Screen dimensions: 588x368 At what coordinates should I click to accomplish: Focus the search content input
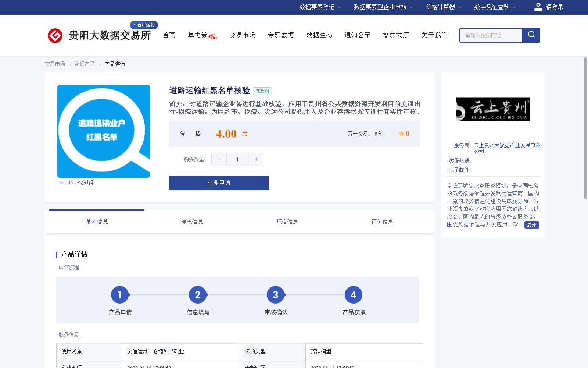pos(491,35)
